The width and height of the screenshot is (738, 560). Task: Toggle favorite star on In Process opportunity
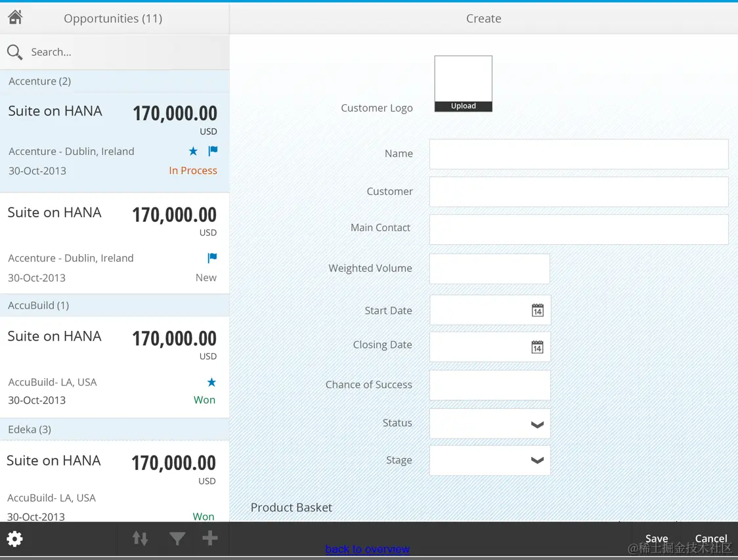[193, 151]
